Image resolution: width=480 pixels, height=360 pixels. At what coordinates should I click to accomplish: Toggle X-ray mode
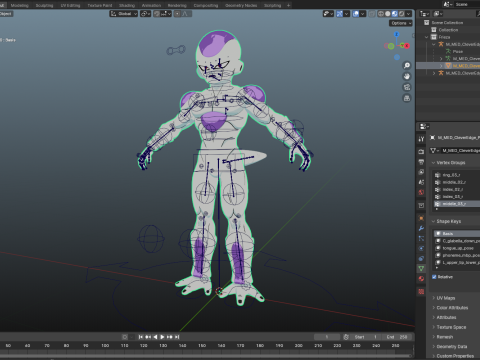click(372, 14)
